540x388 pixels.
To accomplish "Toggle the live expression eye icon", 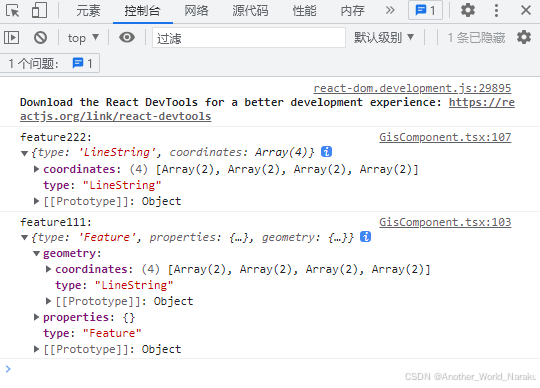I will [x=127, y=37].
